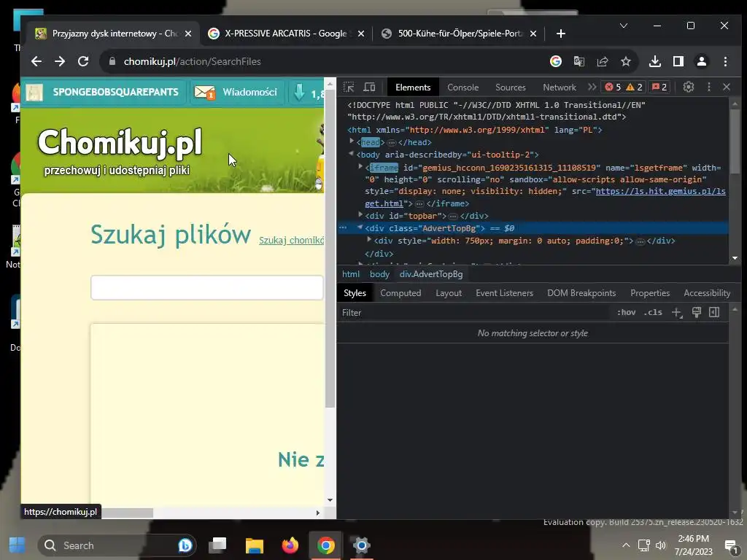Expand the div id topbar node
Screen dimensions: 747x560
pos(360,215)
